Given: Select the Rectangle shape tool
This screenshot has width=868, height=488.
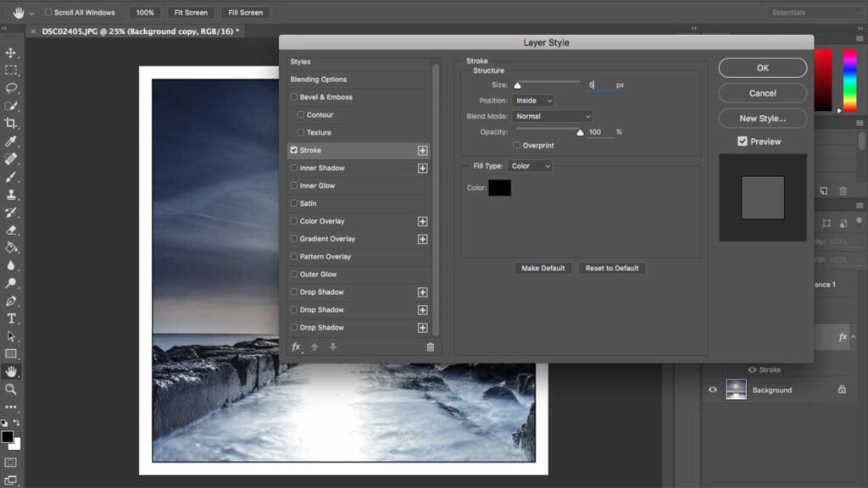Looking at the screenshot, I should click(x=10, y=353).
